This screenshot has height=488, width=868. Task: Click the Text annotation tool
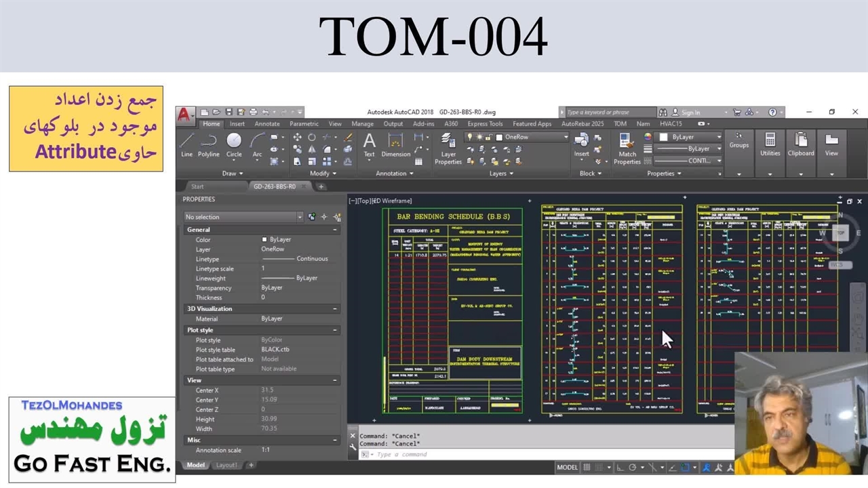369,144
